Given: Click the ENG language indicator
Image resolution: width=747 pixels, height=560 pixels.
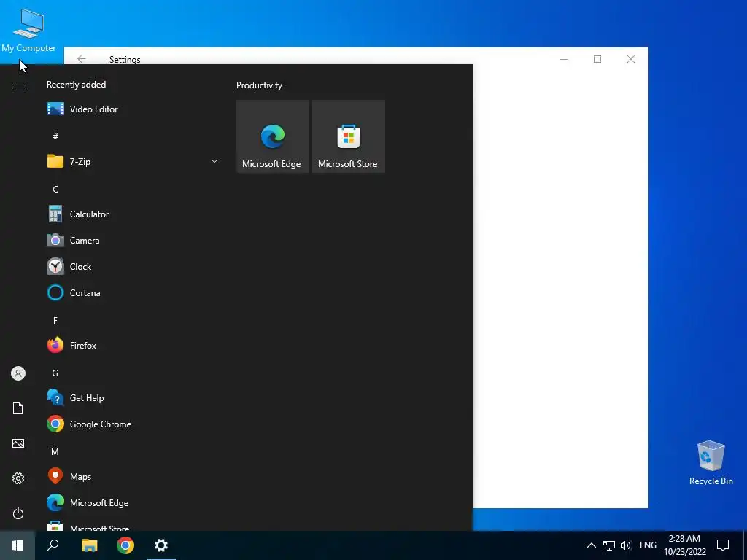Looking at the screenshot, I should pyautogui.click(x=648, y=545).
